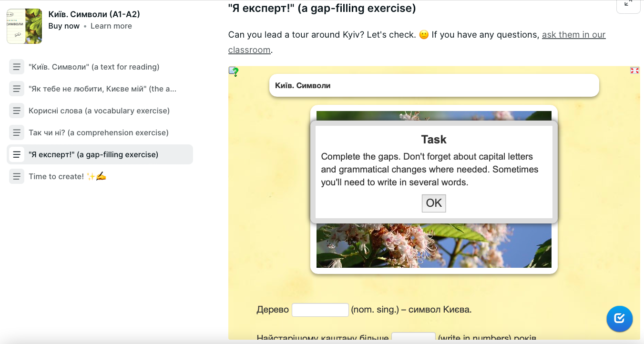Click the chestnut blossom photo
Viewport: 644px width, 344px height.
coord(434,245)
